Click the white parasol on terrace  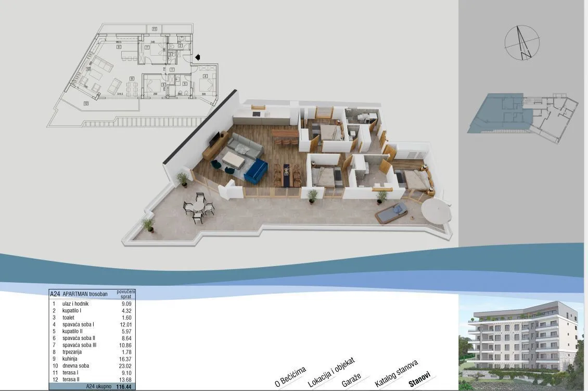436,210
